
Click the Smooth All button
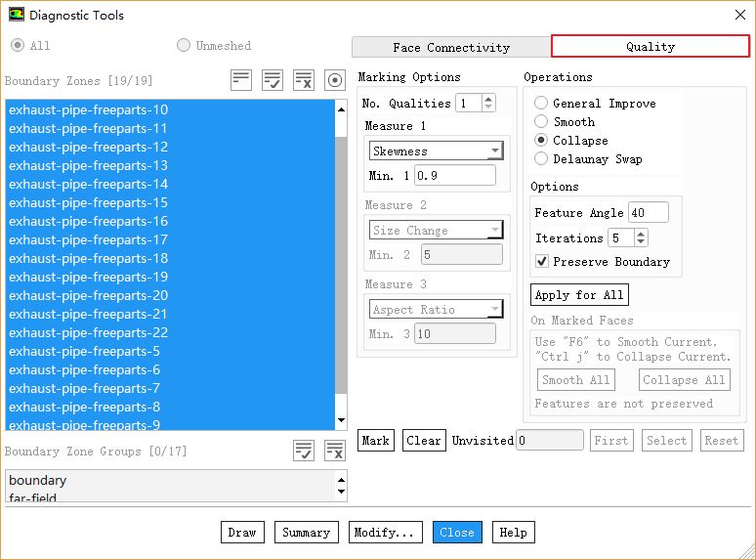tap(576, 379)
